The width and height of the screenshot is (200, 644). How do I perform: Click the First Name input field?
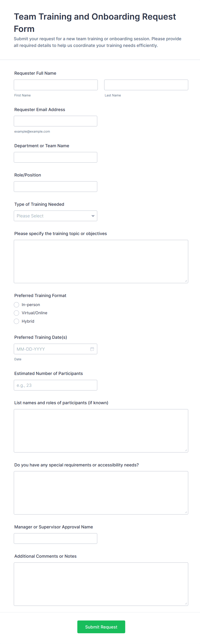pos(56,85)
